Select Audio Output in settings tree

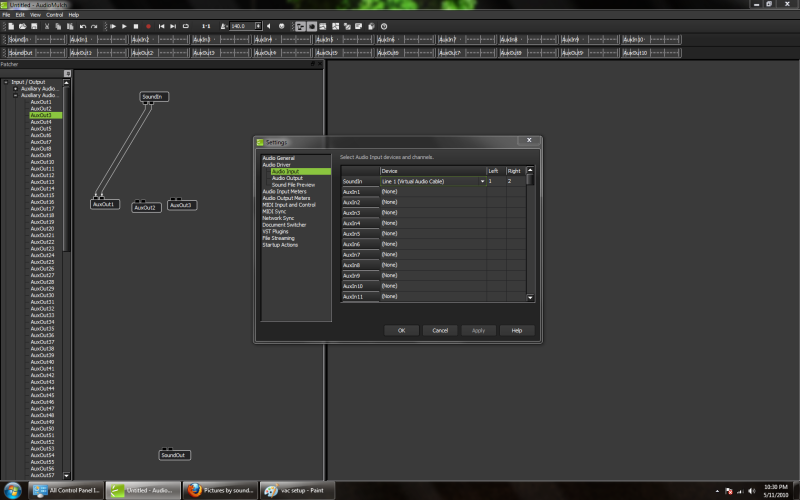coord(287,178)
